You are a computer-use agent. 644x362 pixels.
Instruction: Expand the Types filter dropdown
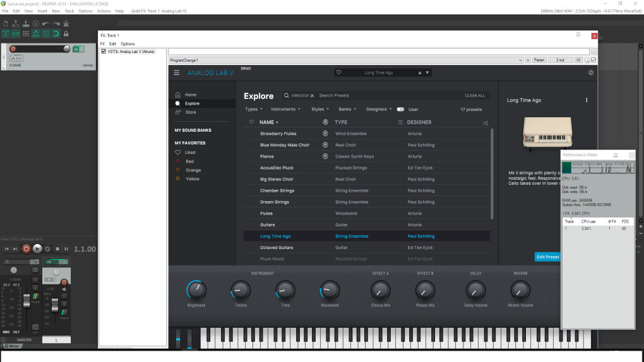253,110
